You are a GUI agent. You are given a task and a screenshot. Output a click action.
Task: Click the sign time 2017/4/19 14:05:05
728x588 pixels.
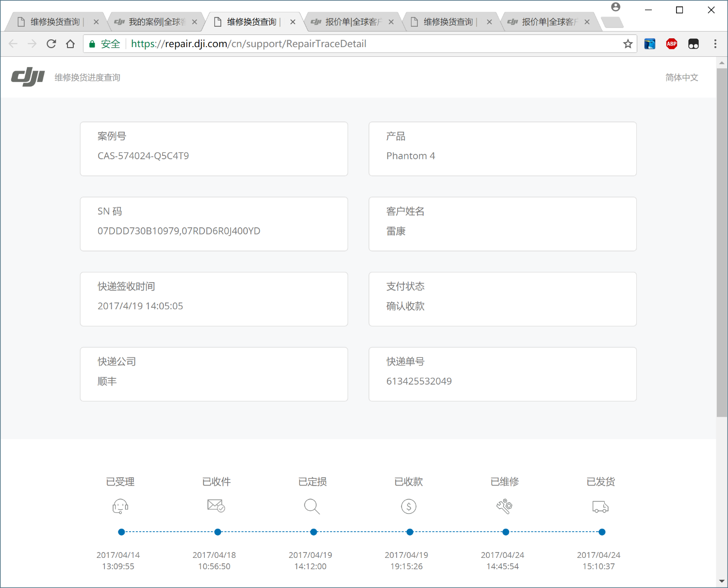(140, 306)
